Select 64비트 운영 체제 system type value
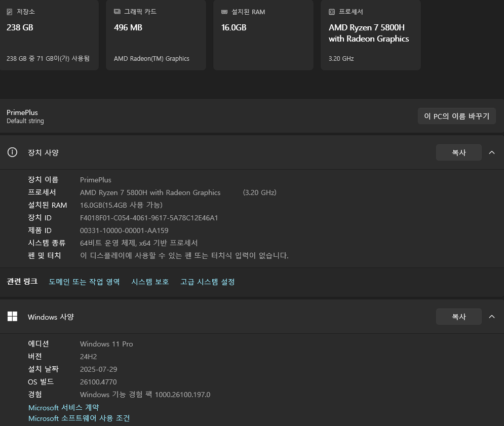The image size is (504, 426). 139,243
